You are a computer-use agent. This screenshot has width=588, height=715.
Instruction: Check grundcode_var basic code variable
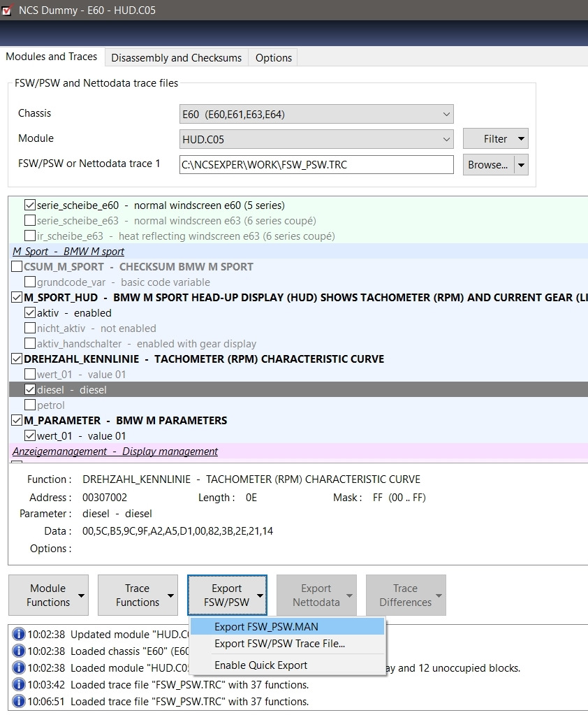point(30,282)
